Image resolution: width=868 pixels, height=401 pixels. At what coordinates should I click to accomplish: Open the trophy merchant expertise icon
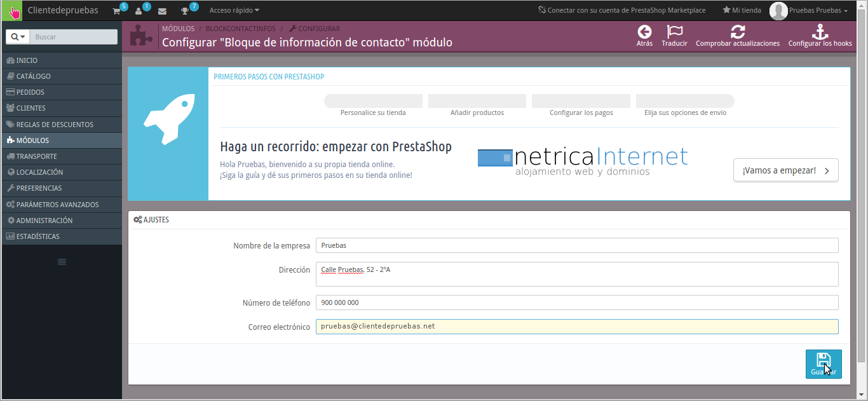(185, 11)
